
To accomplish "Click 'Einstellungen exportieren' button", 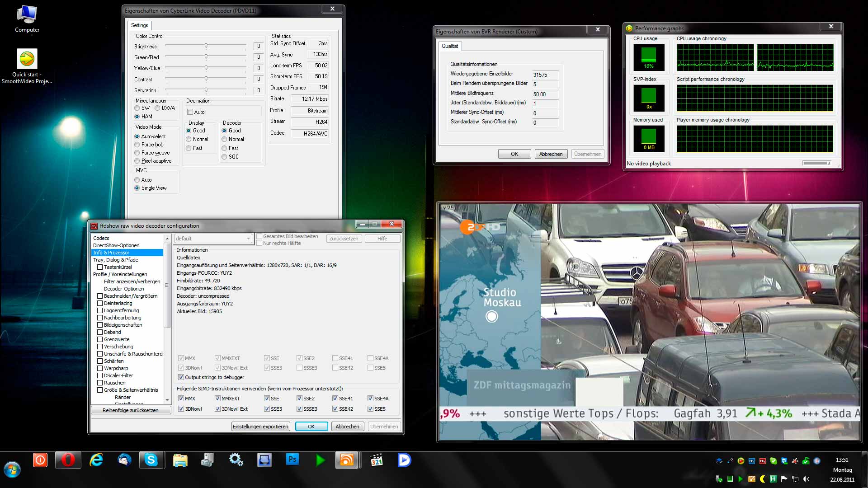I will pyautogui.click(x=260, y=427).
